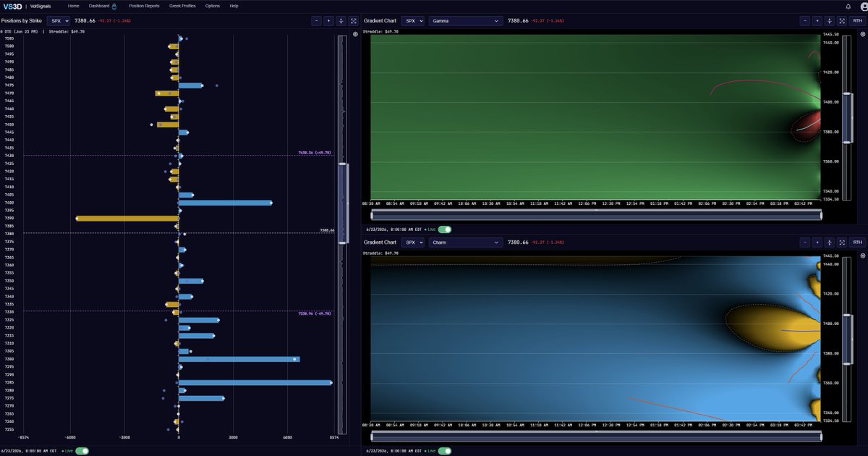This screenshot has height=456, width=868.
Task: Click the 7334.50 axis label on Charm chart
Action: [x=830, y=420]
